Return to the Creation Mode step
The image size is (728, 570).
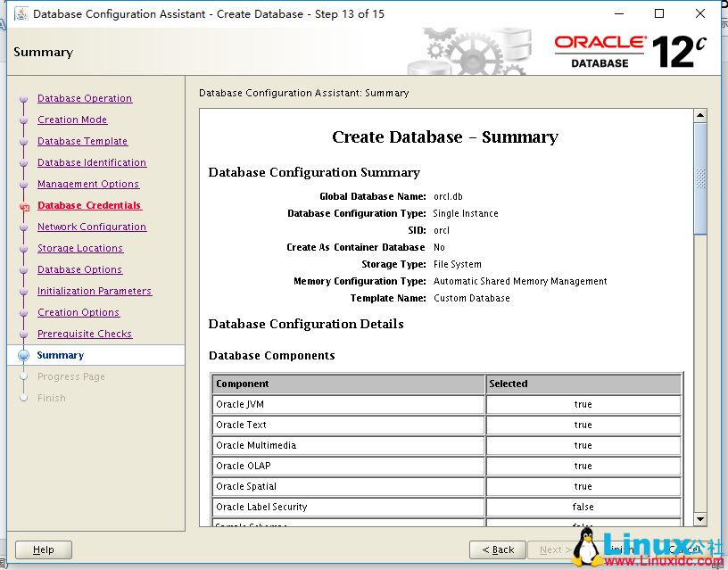click(72, 120)
